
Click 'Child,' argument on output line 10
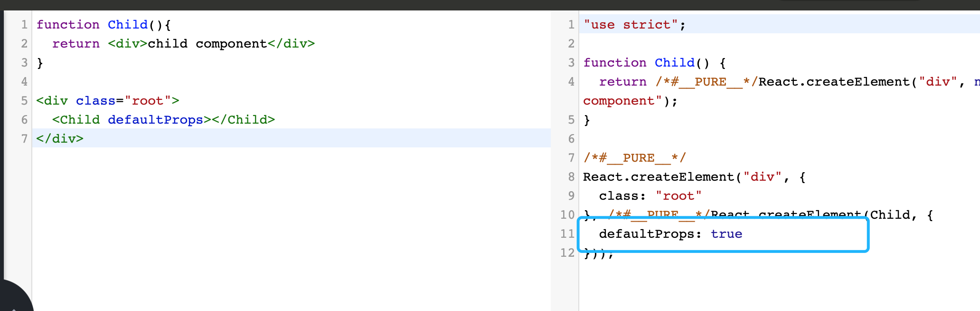tap(894, 215)
